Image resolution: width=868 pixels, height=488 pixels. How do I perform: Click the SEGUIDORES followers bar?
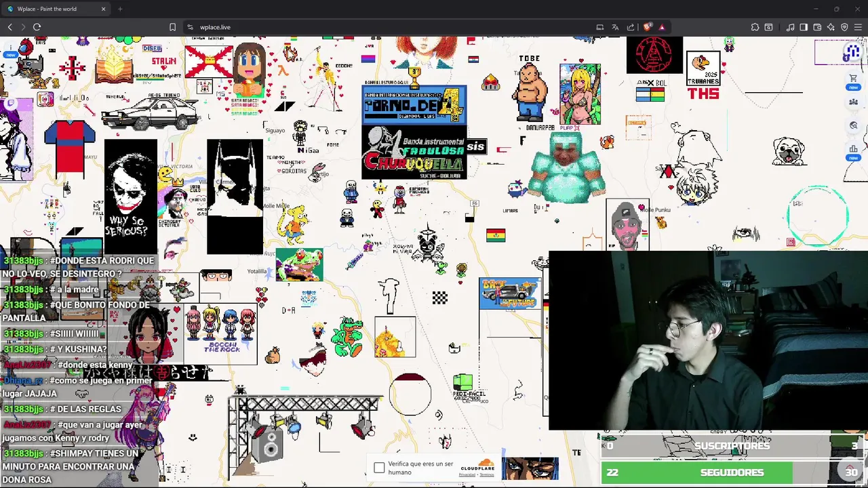732,472
